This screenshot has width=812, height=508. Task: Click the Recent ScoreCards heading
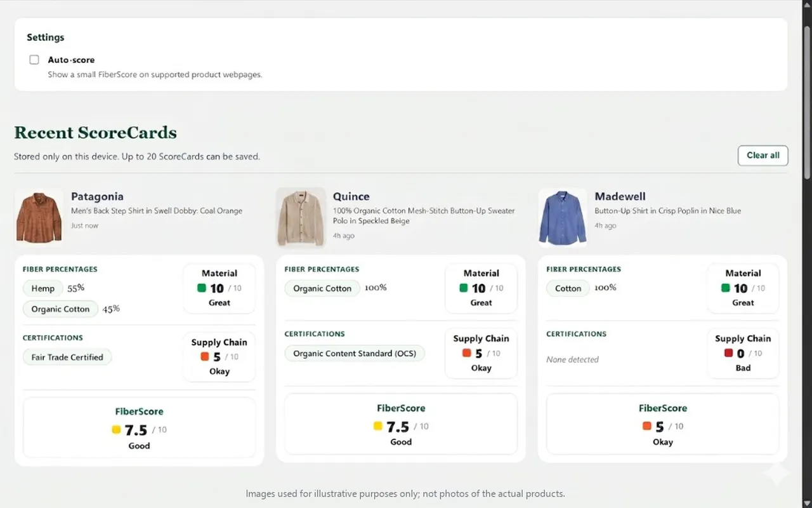(95, 133)
